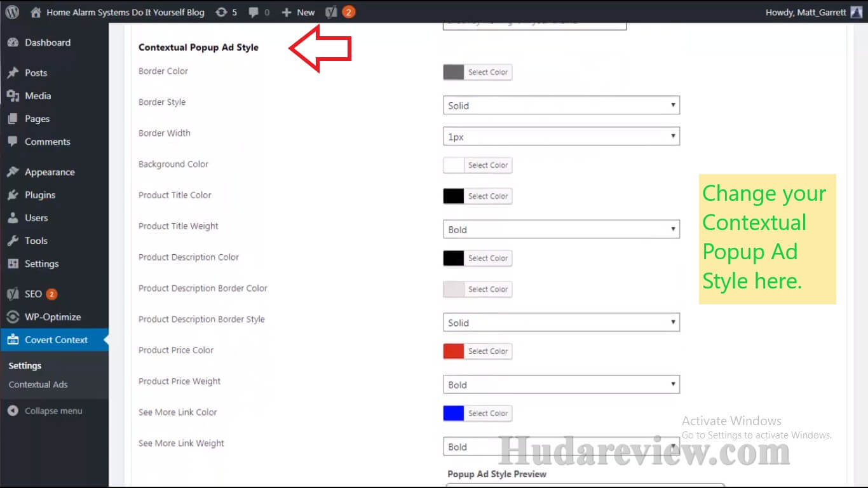The image size is (868, 488).
Task: Click the blue See More Link Color swatch
Action: click(x=454, y=414)
